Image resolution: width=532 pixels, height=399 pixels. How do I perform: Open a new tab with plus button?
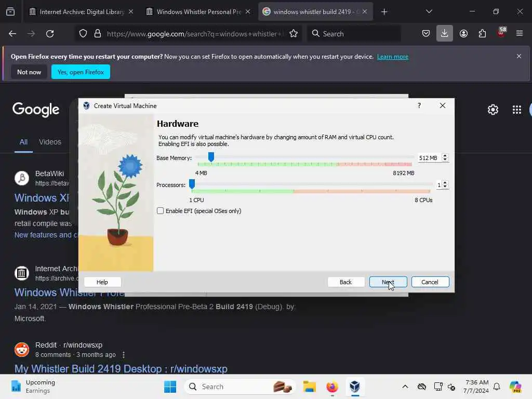tap(384, 12)
